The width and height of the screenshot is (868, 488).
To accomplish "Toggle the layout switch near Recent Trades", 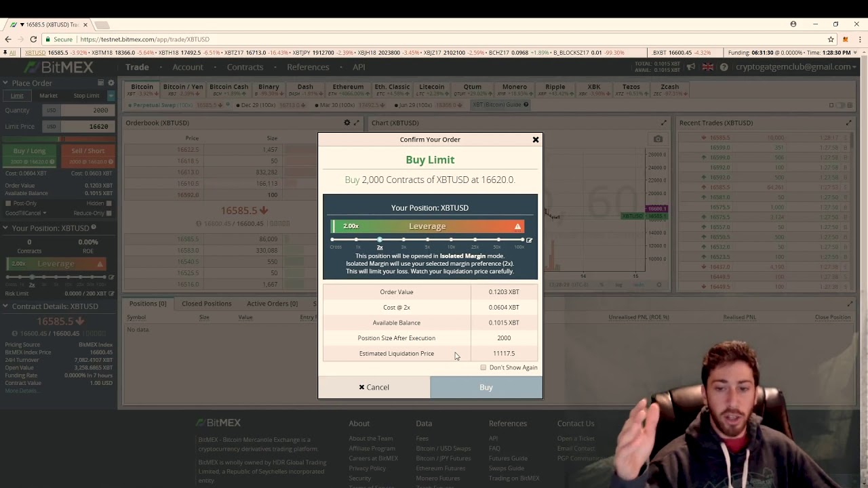I will pyautogui.click(x=841, y=105).
